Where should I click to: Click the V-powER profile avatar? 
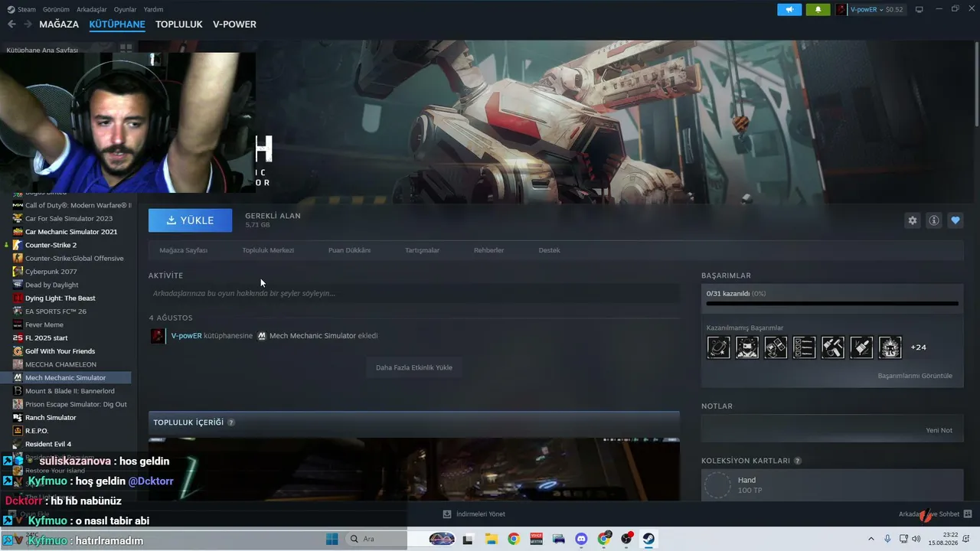pyautogui.click(x=841, y=9)
